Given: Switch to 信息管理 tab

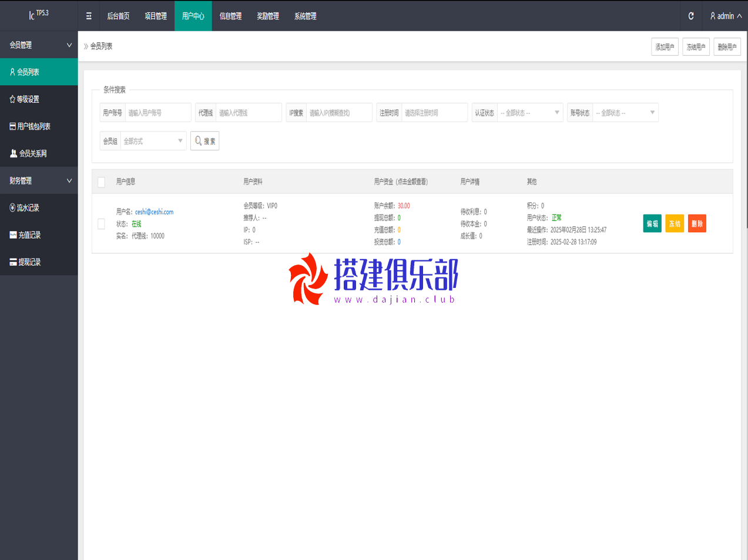Looking at the screenshot, I should 230,16.
